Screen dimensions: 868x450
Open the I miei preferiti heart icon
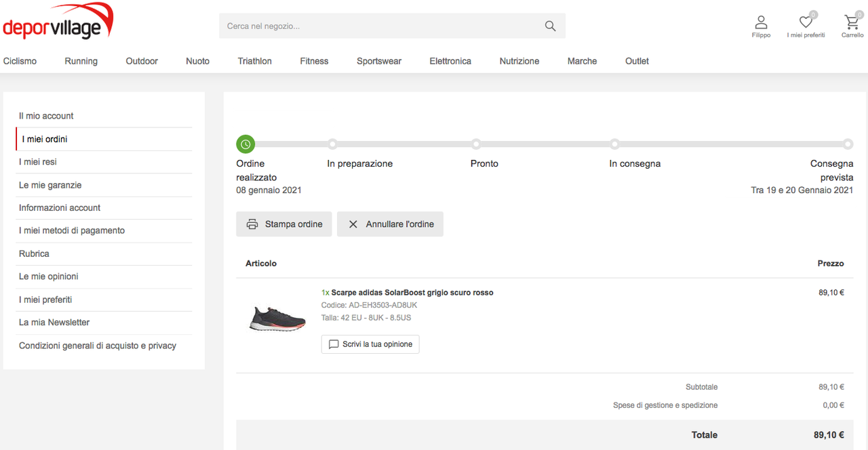point(806,22)
